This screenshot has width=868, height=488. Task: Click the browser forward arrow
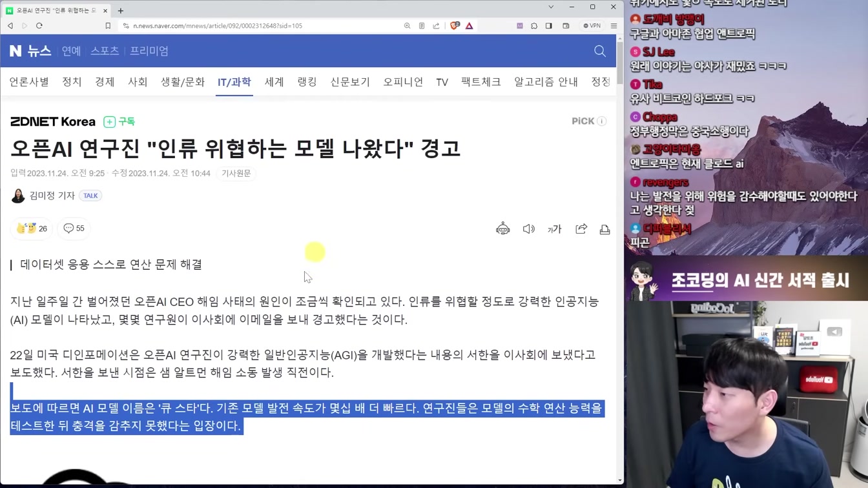click(x=25, y=26)
